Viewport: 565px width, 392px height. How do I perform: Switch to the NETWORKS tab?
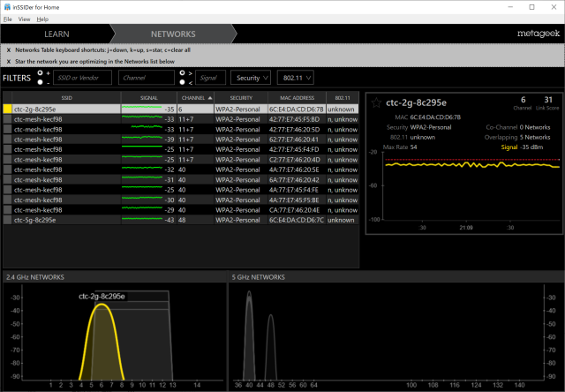(173, 34)
